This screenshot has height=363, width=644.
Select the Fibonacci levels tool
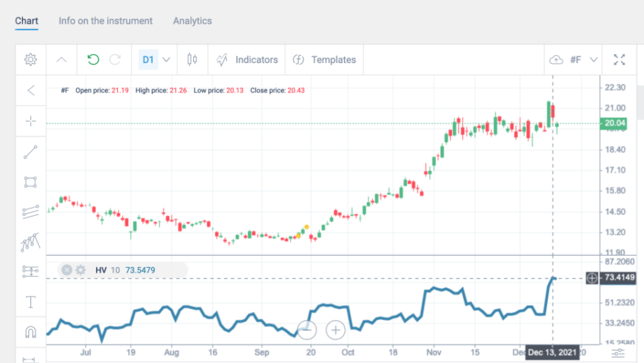[x=31, y=271]
